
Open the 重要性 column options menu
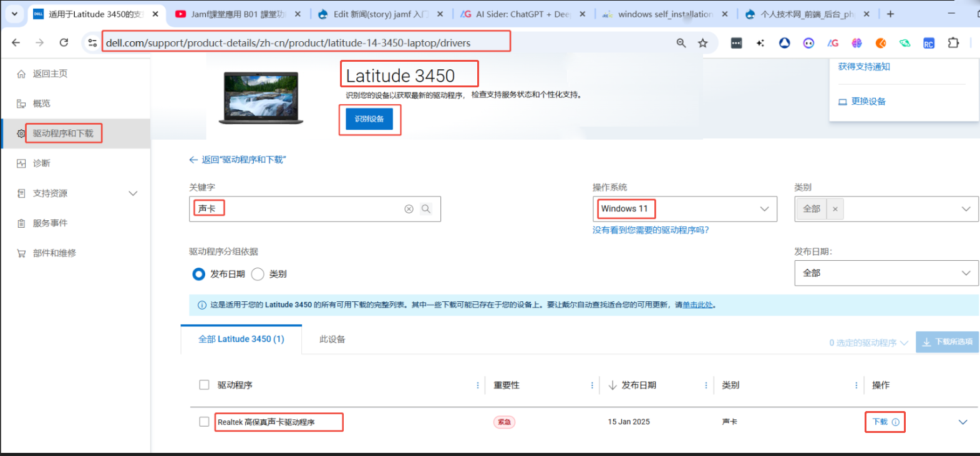[x=592, y=386]
